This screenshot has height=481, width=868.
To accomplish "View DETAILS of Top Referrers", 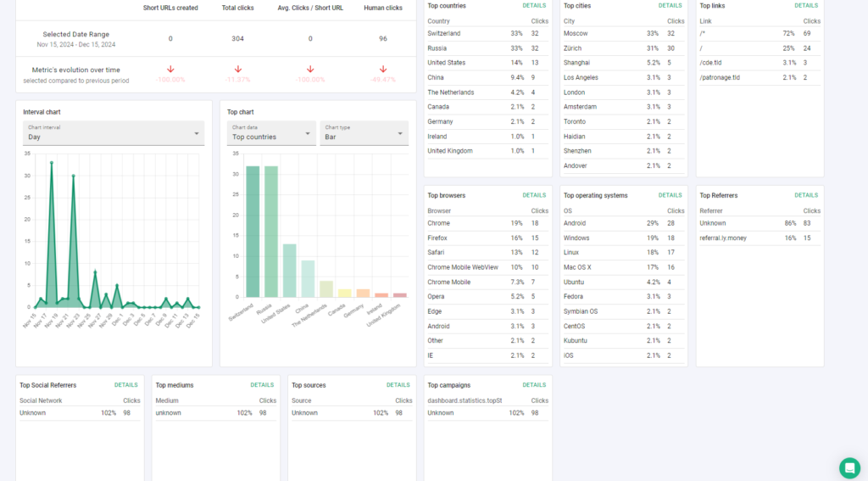I will 806,195.
